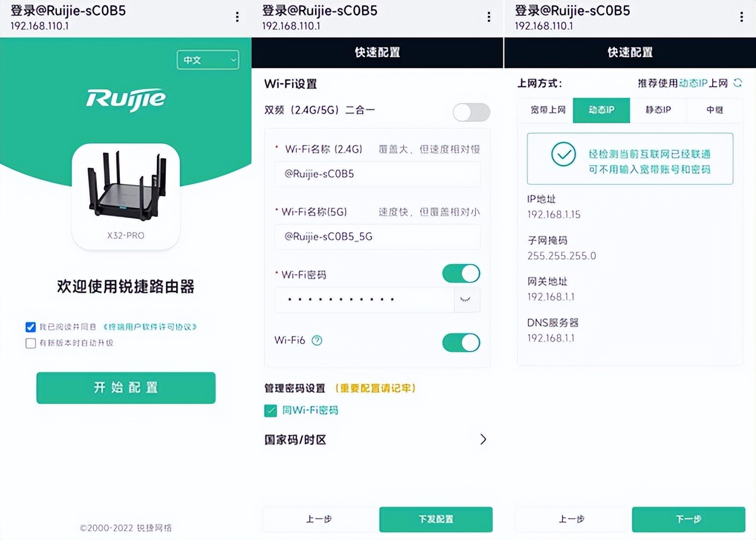Switch to the 静态IP tab

click(658, 110)
